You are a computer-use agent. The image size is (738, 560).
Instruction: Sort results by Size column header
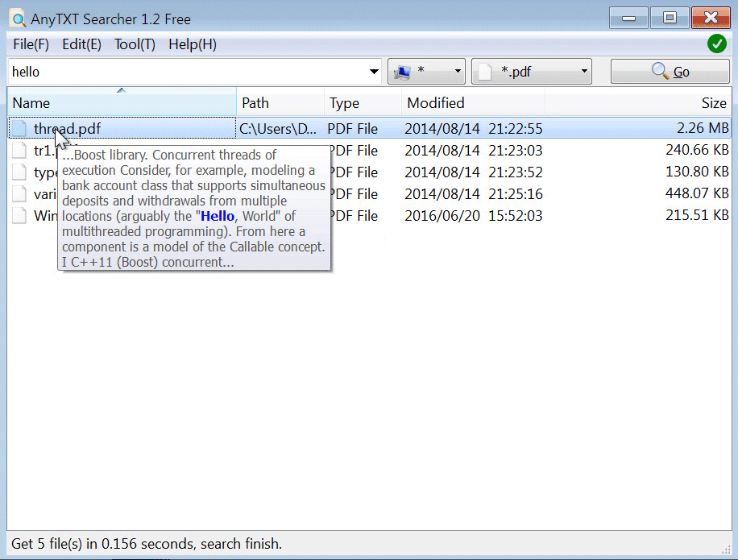click(x=638, y=102)
